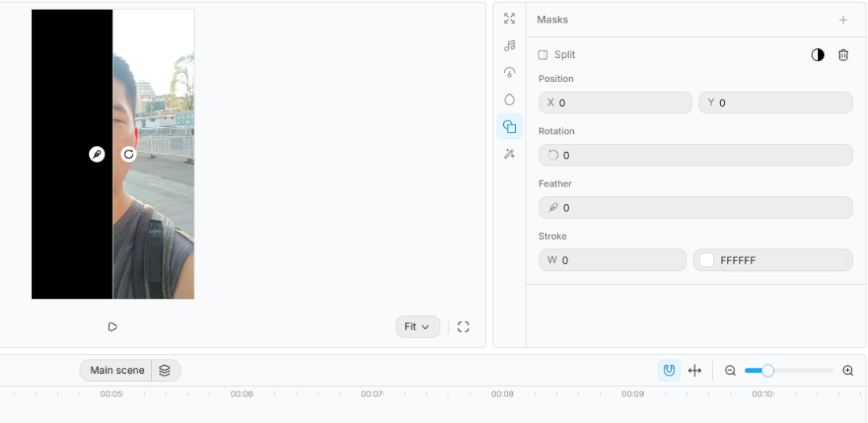Click the 00:06 mark on timeline ruler
The width and height of the screenshot is (868, 423).
241,394
